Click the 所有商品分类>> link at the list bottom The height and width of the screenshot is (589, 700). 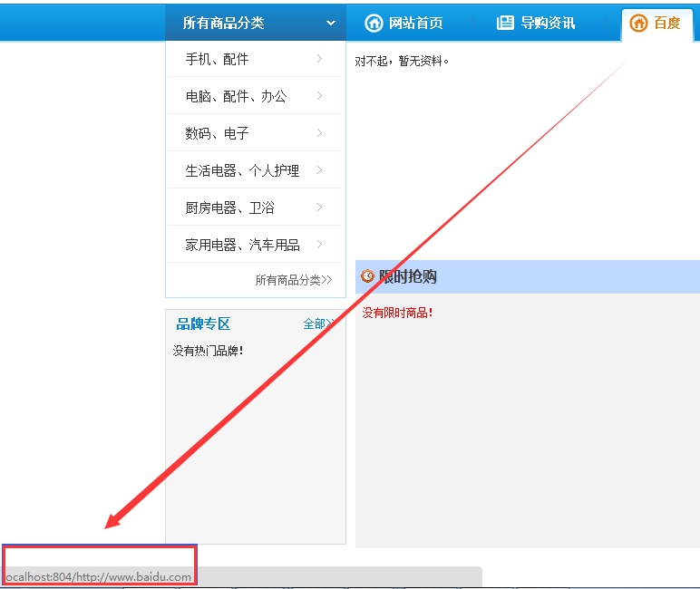click(x=294, y=280)
